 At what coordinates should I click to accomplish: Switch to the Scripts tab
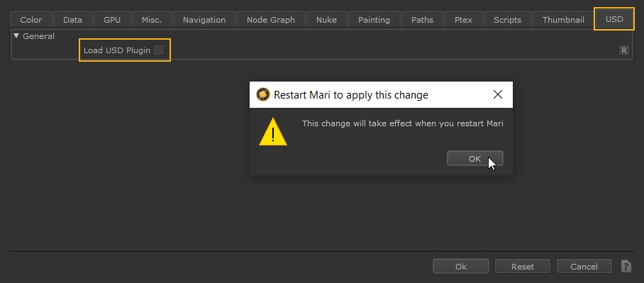(507, 20)
